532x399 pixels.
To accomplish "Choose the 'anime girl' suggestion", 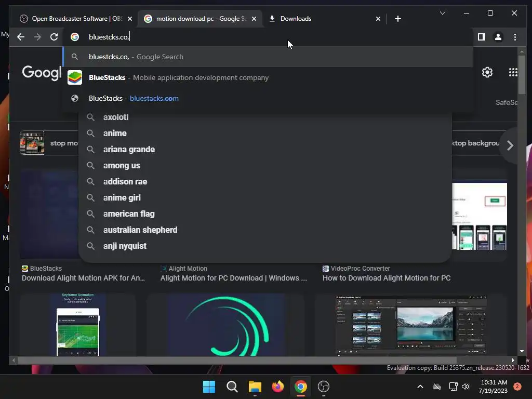I will click(264, 198).
